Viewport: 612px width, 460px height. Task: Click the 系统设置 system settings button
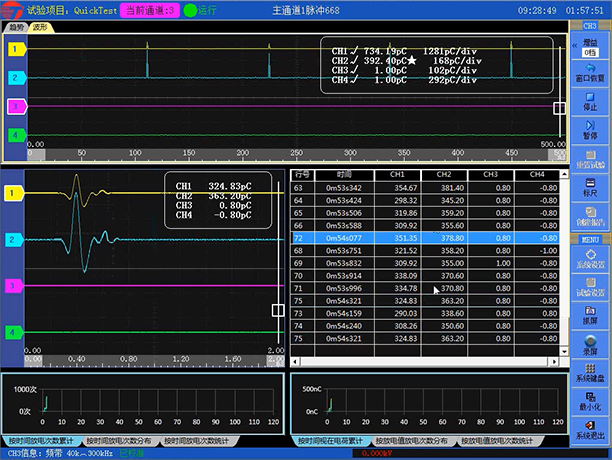click(590, 259)
